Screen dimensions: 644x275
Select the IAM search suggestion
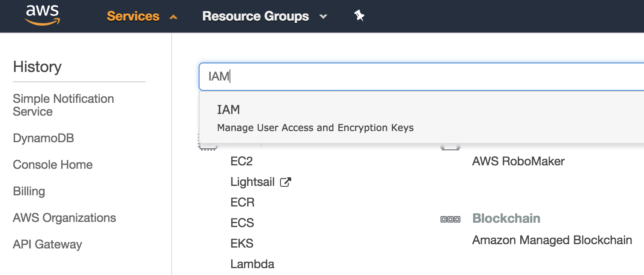pyautogui.click(x=421, y=118)
